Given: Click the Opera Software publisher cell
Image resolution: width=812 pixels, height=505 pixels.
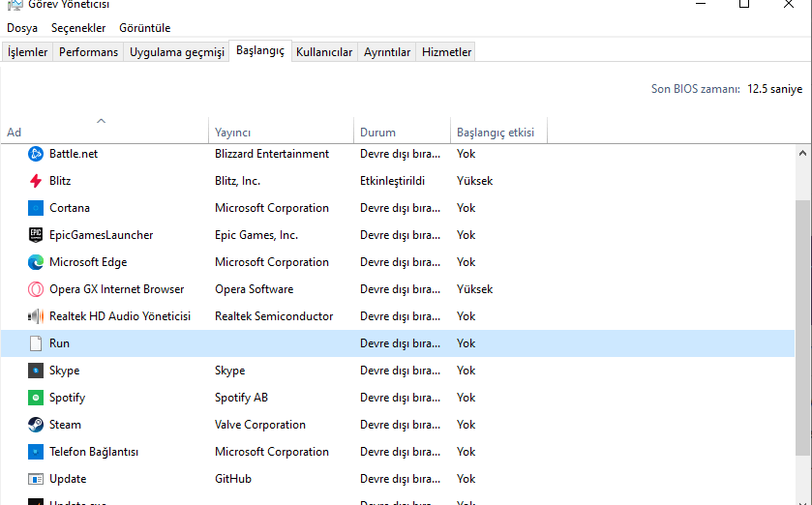Looking at the screenshot, I should coord(255,289).
